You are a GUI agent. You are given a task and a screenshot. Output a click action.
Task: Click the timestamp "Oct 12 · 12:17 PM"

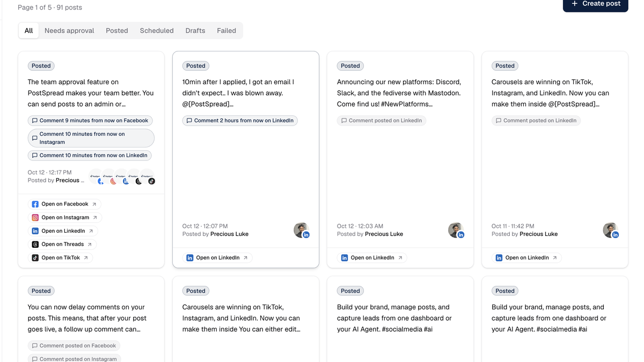[49, 173]
